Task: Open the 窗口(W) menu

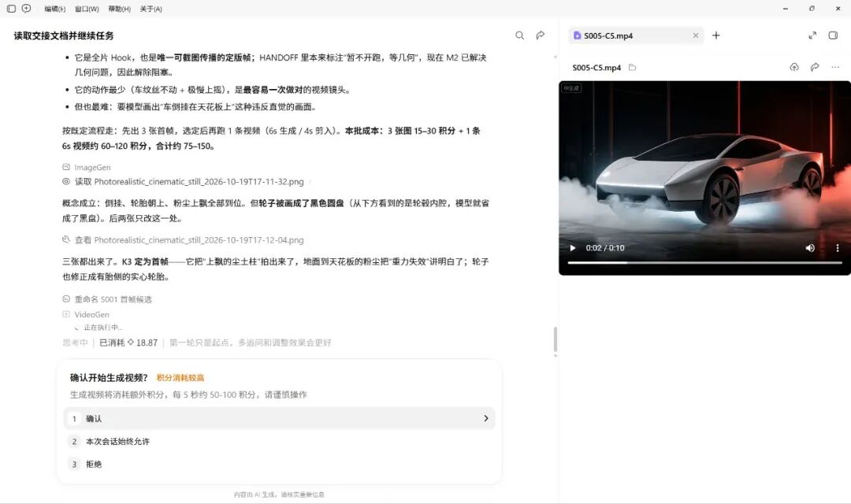Action: (87, 9)
